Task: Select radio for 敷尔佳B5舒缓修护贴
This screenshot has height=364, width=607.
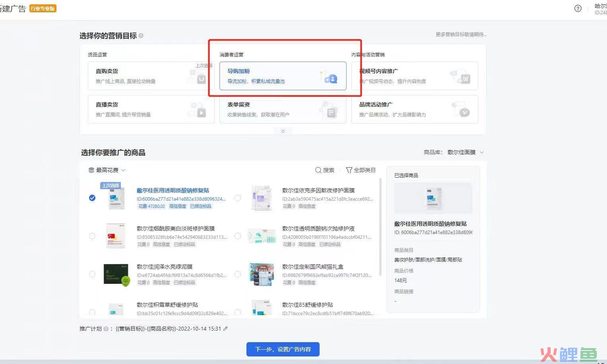Action: pyautogui.click(x=238, y=312)
